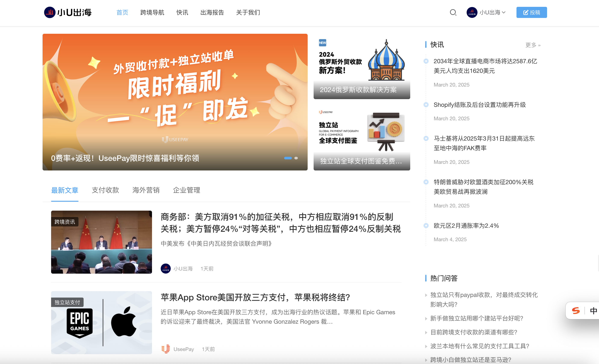
Task: Click the 热门问答 section heading
Action: [x=444, y=278]
